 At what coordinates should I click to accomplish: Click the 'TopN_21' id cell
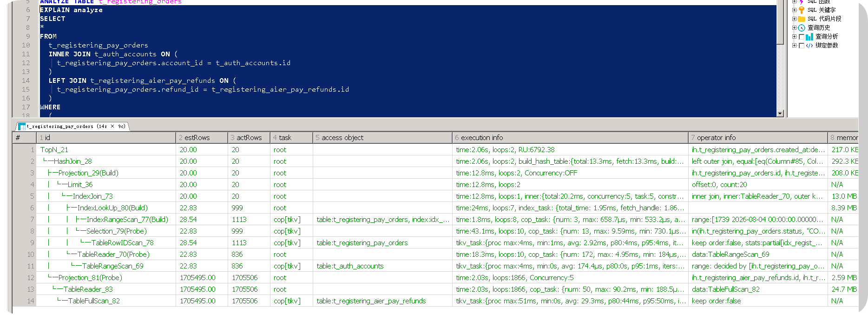pos(106,150)
